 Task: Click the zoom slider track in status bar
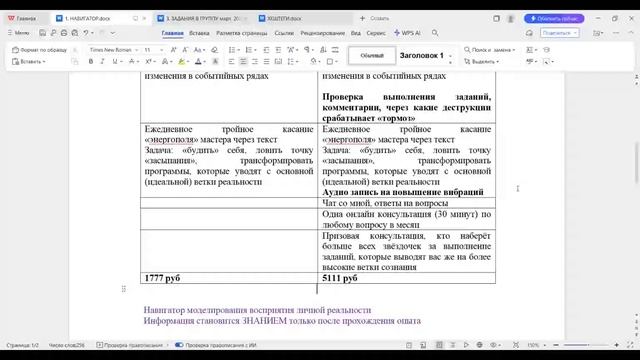[586, 345]
